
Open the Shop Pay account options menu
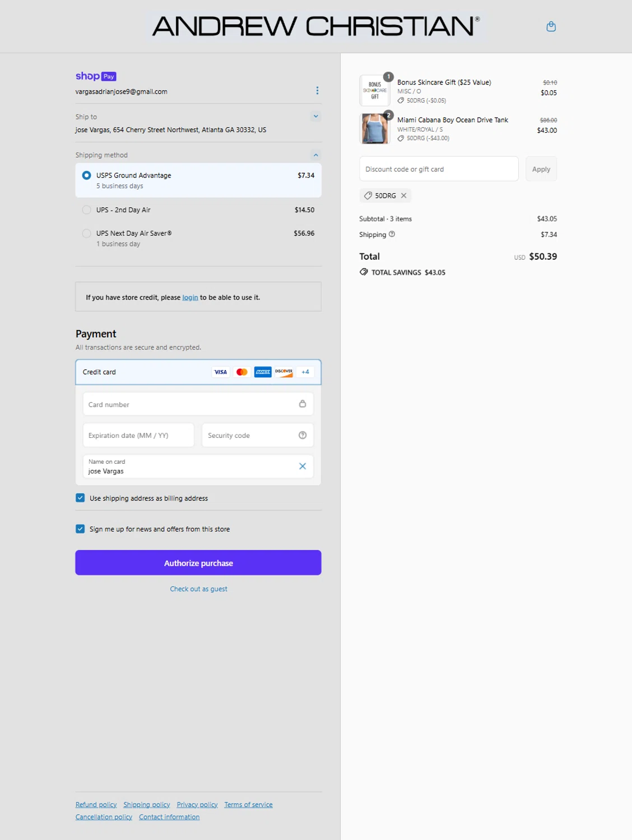[x=317, y=90]
